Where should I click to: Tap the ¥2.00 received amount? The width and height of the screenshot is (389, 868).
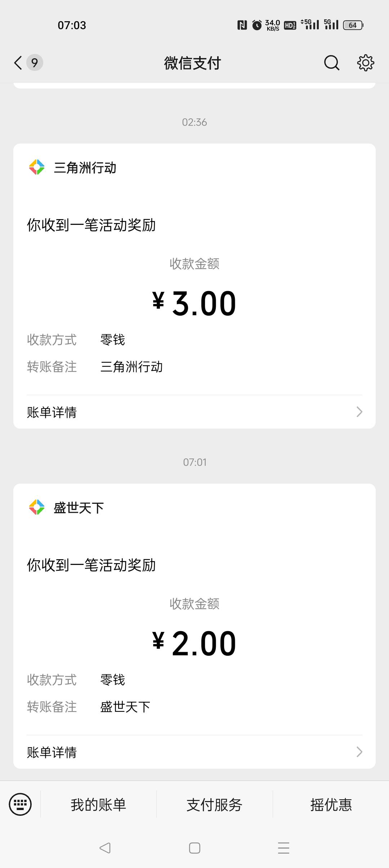(x=194, y=643)
